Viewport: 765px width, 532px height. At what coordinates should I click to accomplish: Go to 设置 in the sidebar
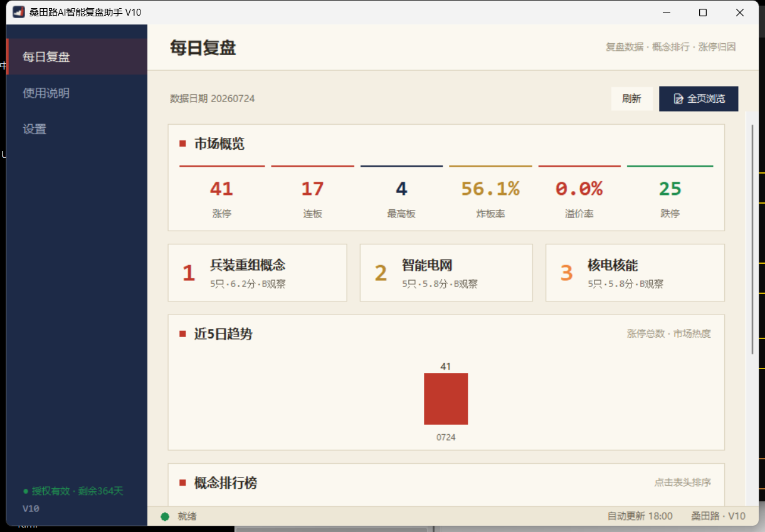pos(77,129)
